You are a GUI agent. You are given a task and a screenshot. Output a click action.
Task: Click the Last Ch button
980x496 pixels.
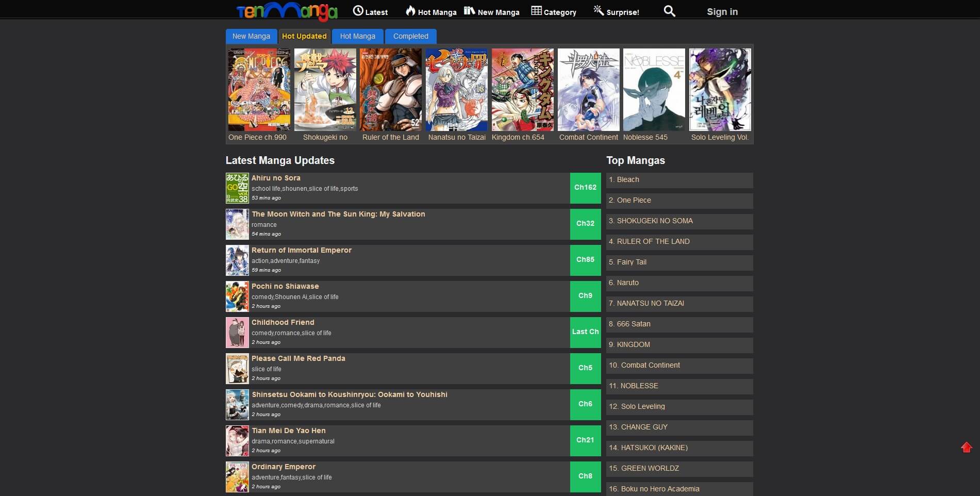tap(586, 332)
